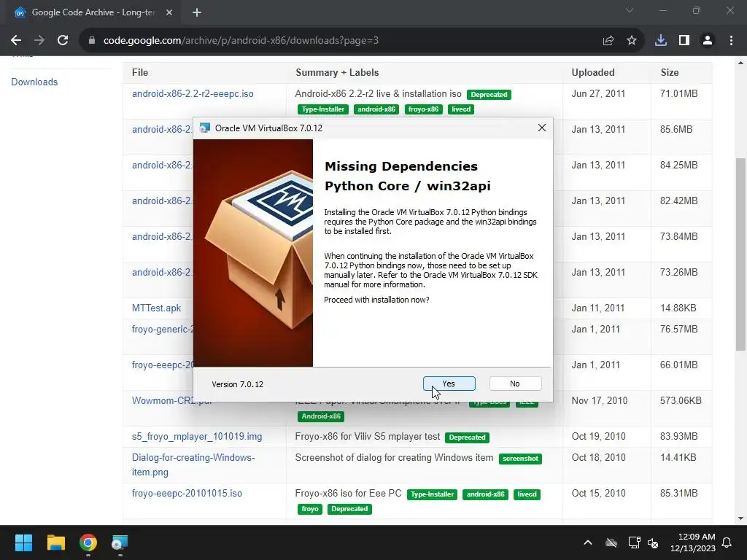
Task: Show hidden system tray icons
Action: [588, 542]
